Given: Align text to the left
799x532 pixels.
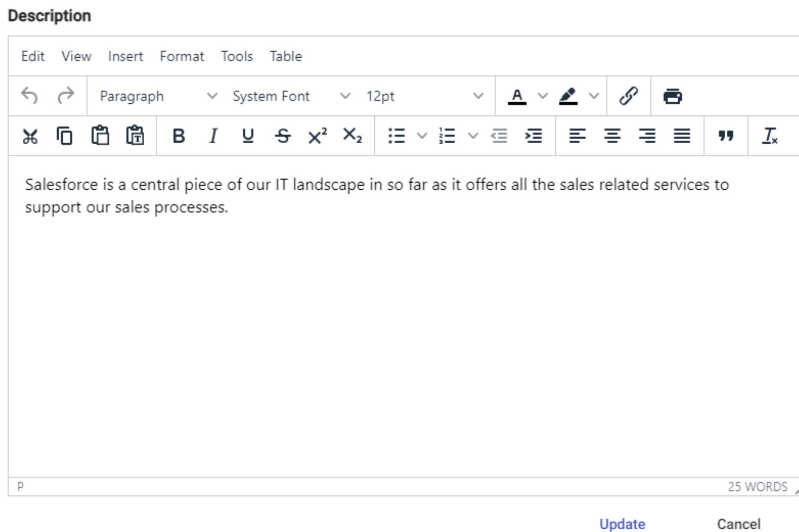Looking at the screenshot, I should coord(578,136).
